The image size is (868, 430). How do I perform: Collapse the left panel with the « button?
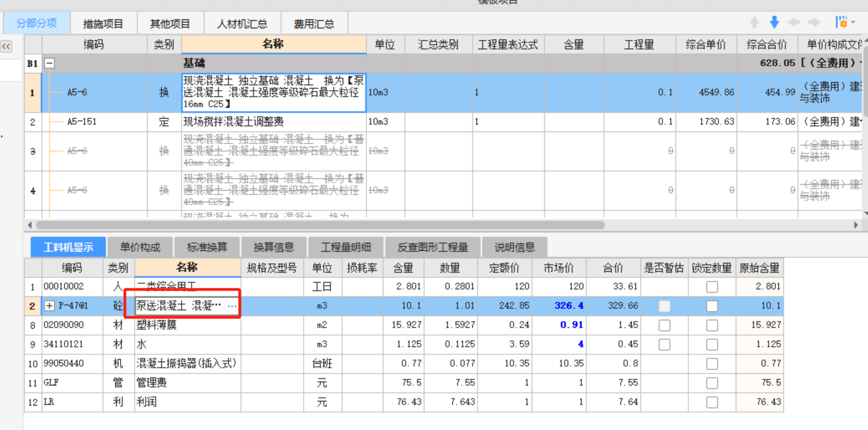[x=6, y=46]
